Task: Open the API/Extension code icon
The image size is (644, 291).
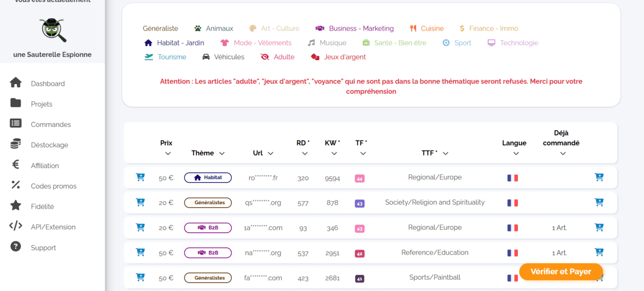Action: click(x=16, y=226)
